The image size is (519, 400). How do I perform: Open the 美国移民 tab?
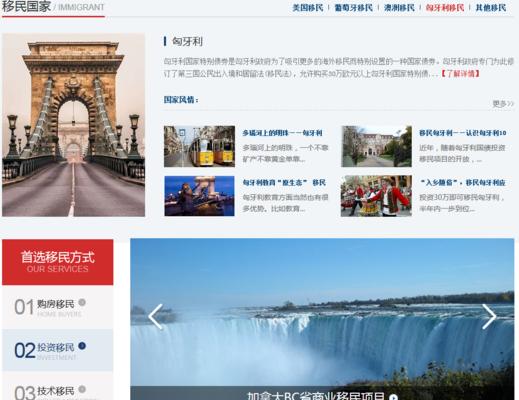click(308, 7)
